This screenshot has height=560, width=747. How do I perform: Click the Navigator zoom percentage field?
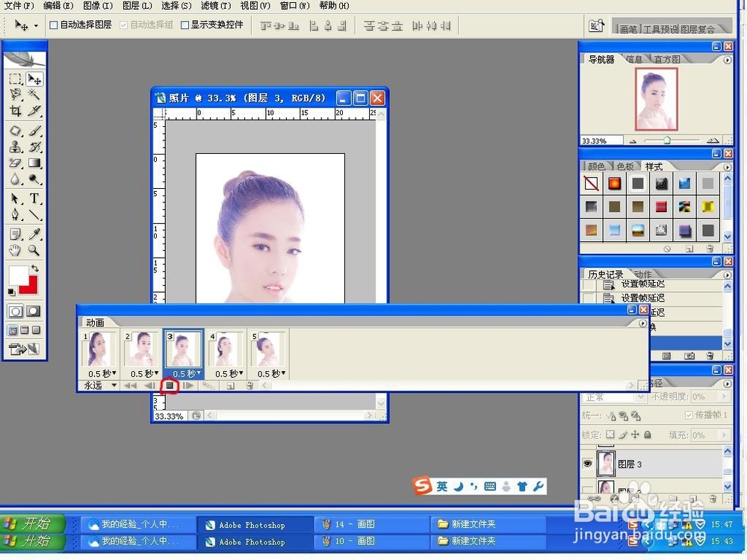pos(601,141)
